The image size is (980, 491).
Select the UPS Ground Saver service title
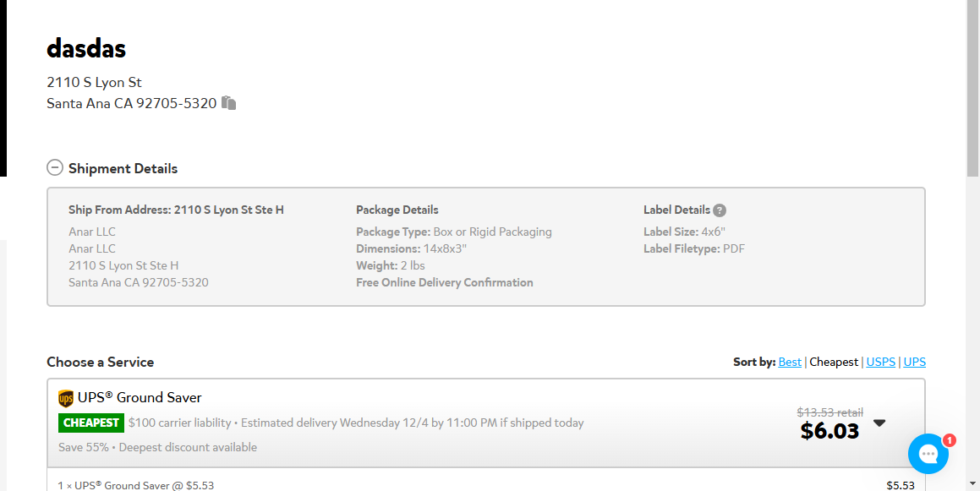[140, 398]
